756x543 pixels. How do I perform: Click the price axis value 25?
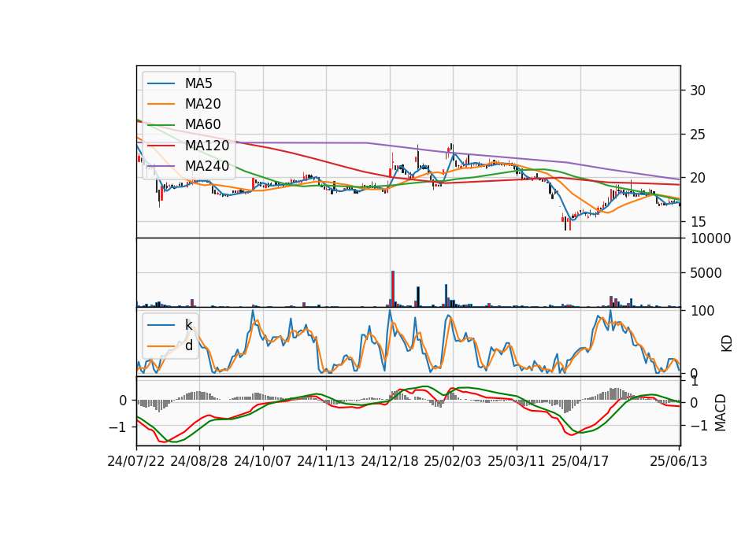tap(698, 135)
